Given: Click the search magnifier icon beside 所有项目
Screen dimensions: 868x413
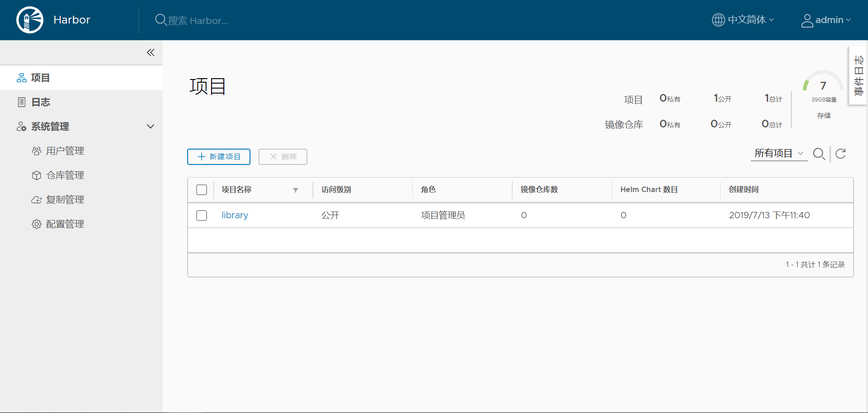Looking at the screenshot, I should click(x=819, y=154).
